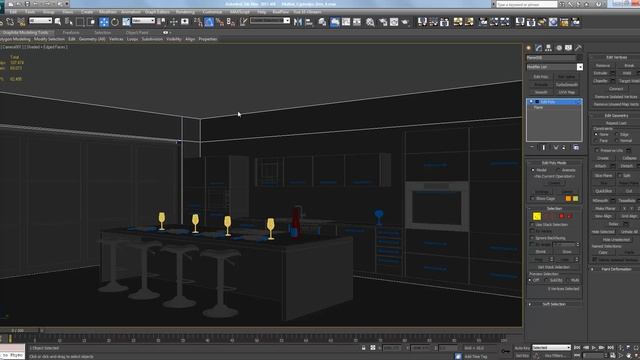Viewport: 640px width, 360px height.
Task: Activate the Select and Move tool
Action: [x=104, y=22]
